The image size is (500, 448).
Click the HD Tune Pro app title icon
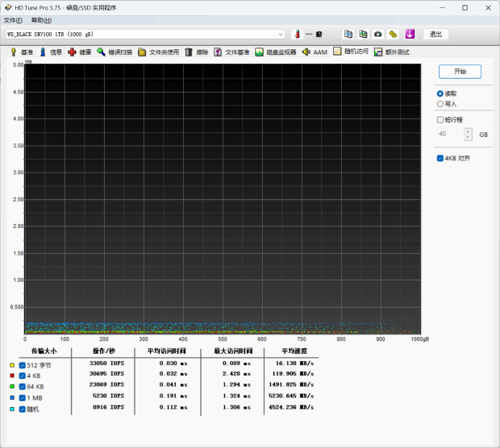click(8, 7)
